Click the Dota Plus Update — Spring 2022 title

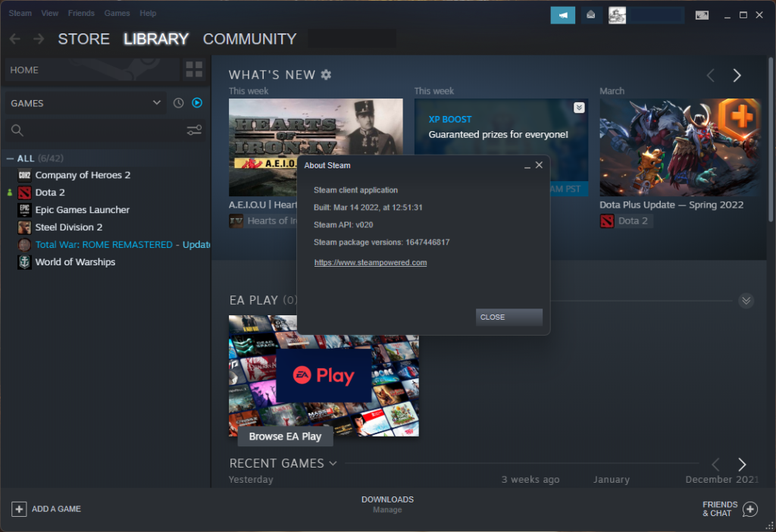tap(671, 205)
